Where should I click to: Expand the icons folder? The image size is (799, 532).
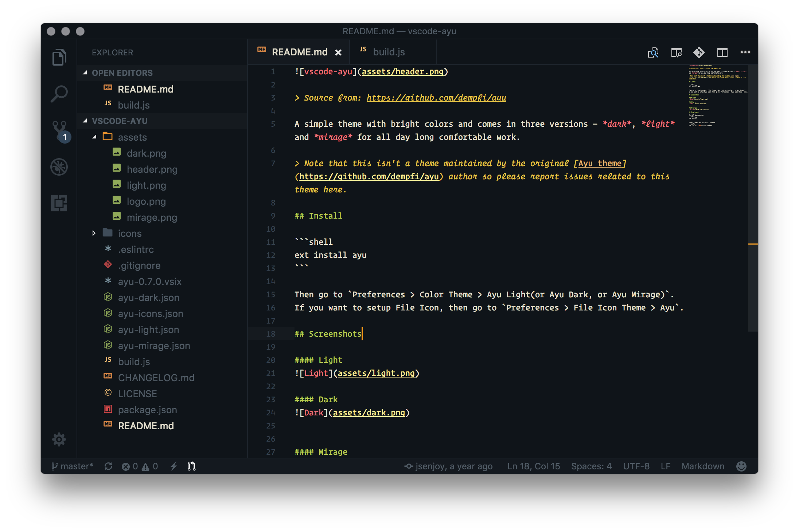coord(129,234)
